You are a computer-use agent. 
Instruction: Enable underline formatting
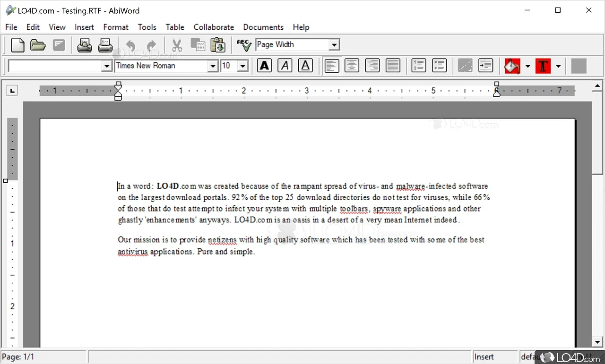(x=305, y=66)
